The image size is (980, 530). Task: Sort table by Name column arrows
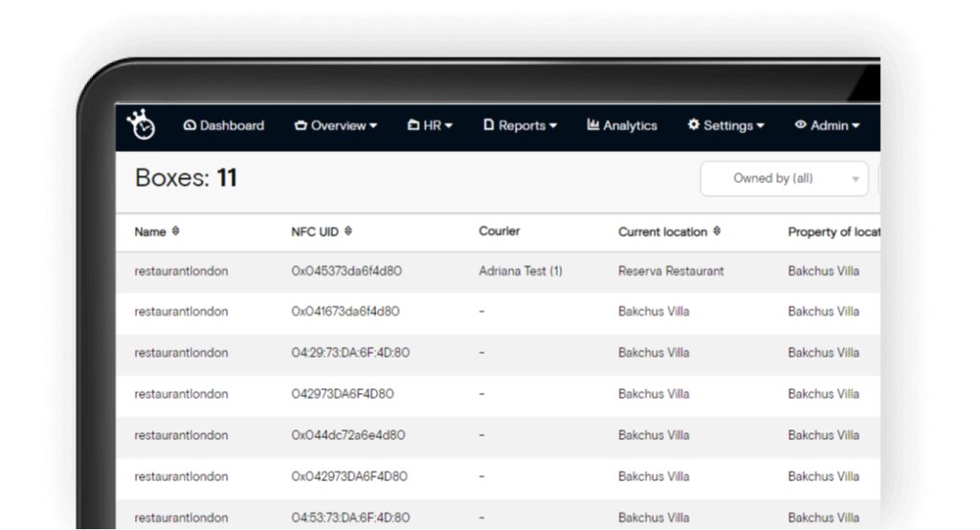176,232
